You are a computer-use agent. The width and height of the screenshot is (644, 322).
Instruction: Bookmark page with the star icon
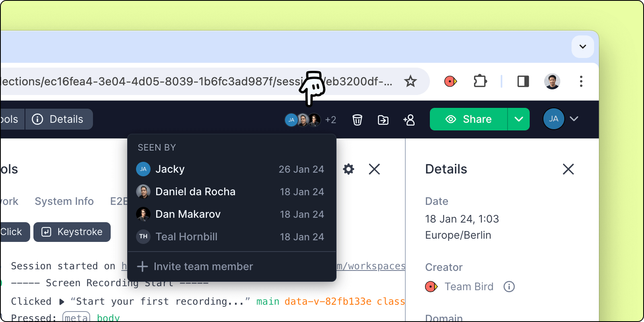coord(410,81)
